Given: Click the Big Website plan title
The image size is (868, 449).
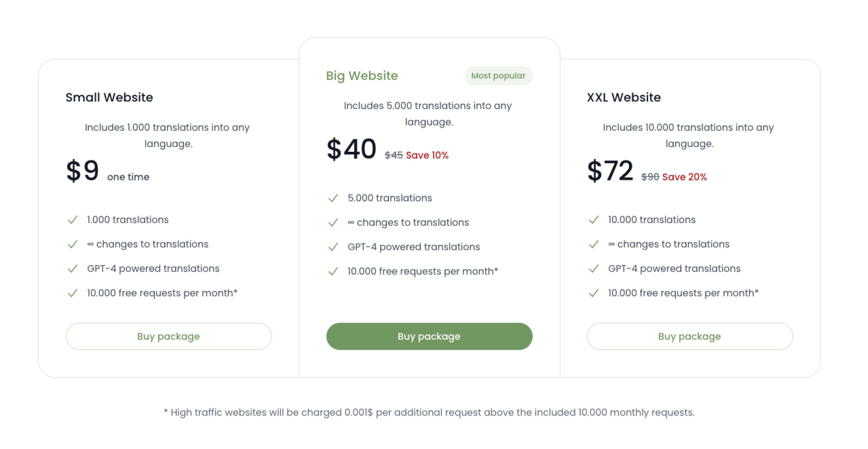Looking at the screenshot, I should [x=362, y=76].
